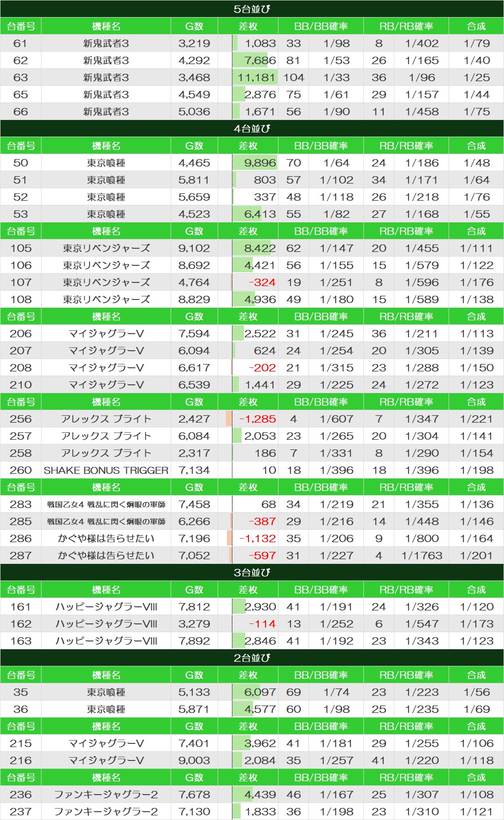This screenshot has height=820, width=504.
Task: Select G数 value 8,829 in row 108
Action: coord(194,299)
